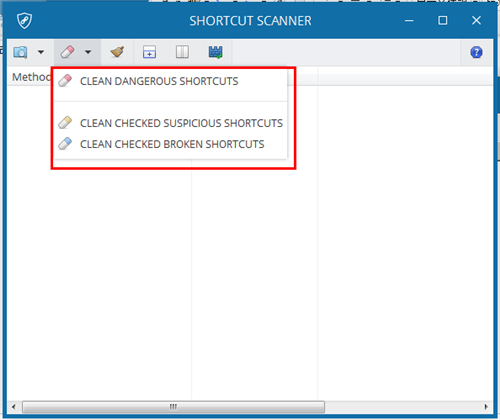Close the Shortcut Scanner window
Viewport: 500px width, 420px height.
pos(476,21)
